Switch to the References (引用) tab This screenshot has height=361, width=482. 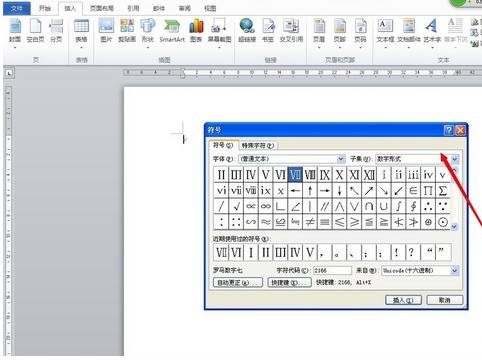[133, 8]
